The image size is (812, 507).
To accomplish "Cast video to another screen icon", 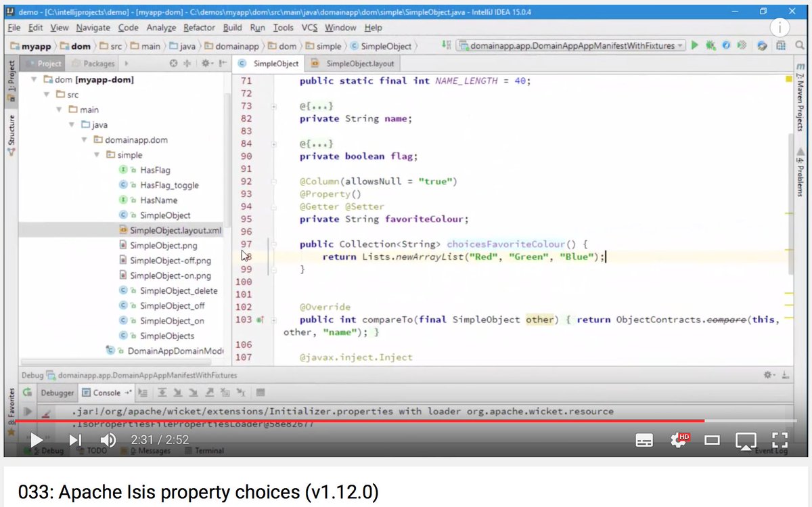I will pyautogui.click(x=746, y=441).
